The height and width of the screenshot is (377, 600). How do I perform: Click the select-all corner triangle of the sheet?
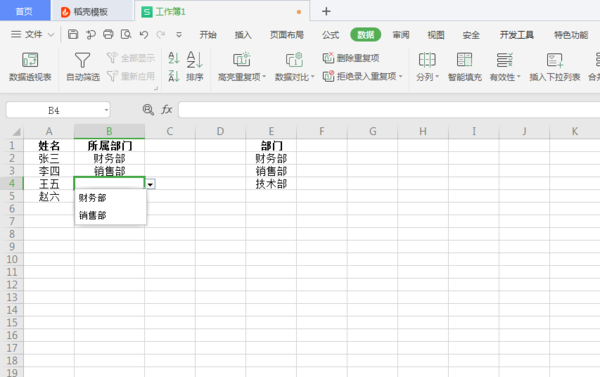(x=16, y=132)
